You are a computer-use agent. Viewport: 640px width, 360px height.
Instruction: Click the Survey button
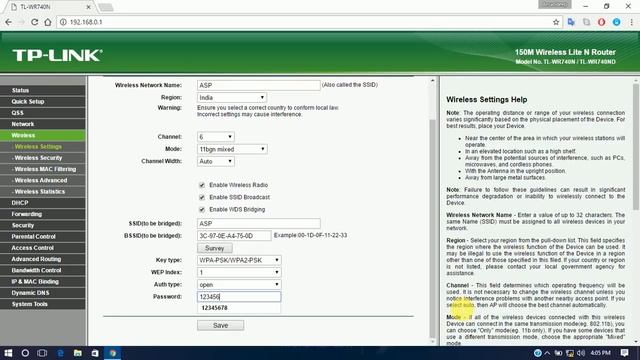coord(215,248)
